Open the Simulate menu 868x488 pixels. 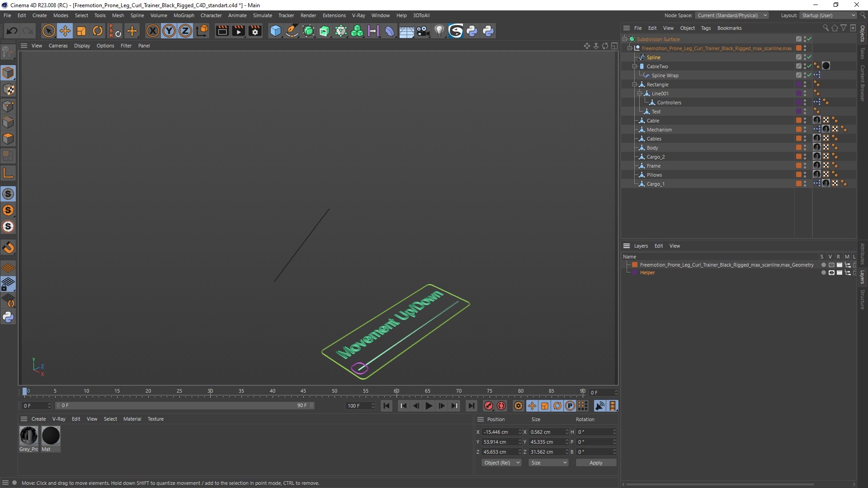pos(262,15)
